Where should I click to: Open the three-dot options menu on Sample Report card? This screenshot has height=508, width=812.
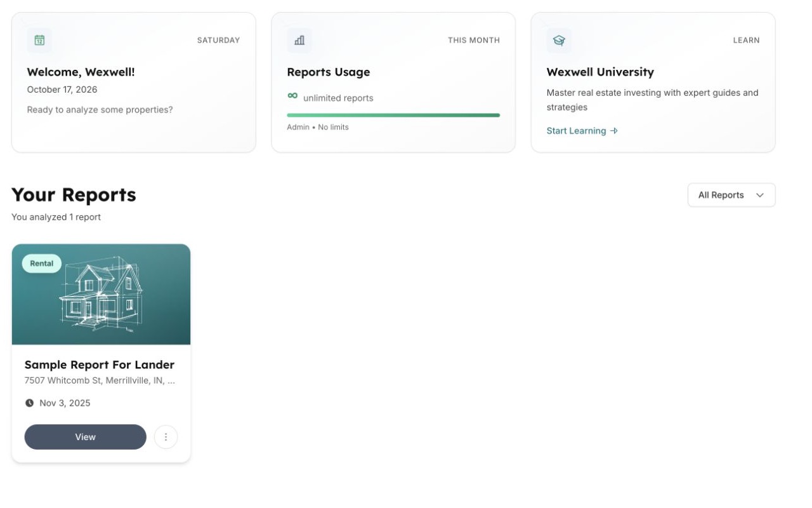[x=166, y=437]
